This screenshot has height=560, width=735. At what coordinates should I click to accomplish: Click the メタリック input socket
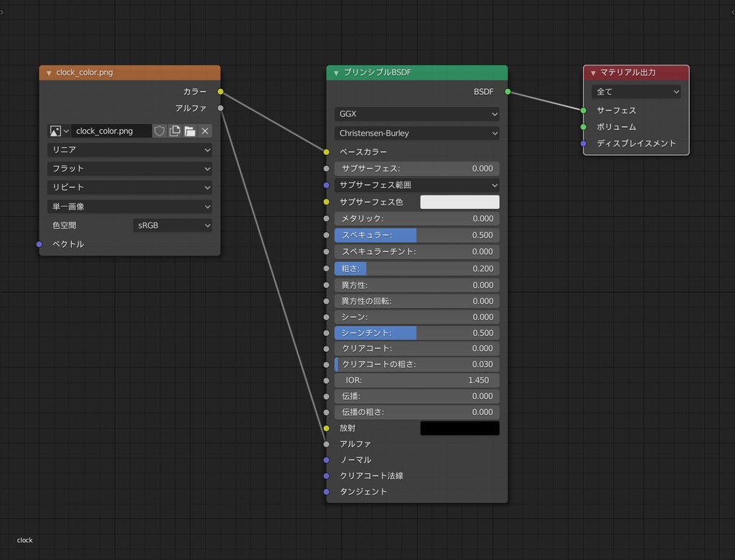[327, 218]
